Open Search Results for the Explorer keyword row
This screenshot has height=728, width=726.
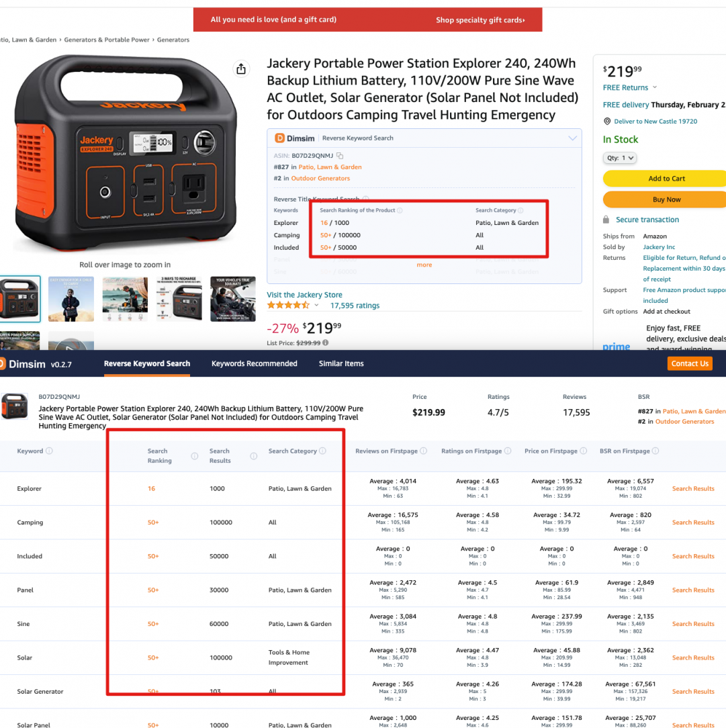693,488
